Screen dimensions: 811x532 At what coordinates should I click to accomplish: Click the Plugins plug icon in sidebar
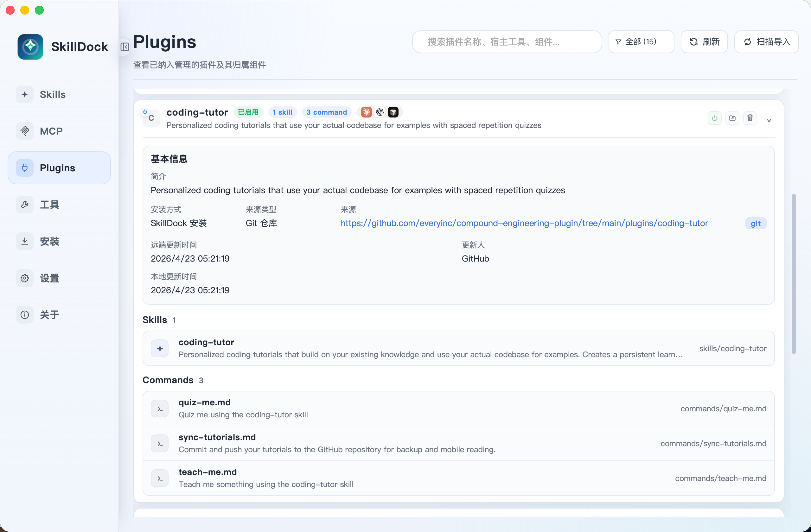tap(24, 168)
